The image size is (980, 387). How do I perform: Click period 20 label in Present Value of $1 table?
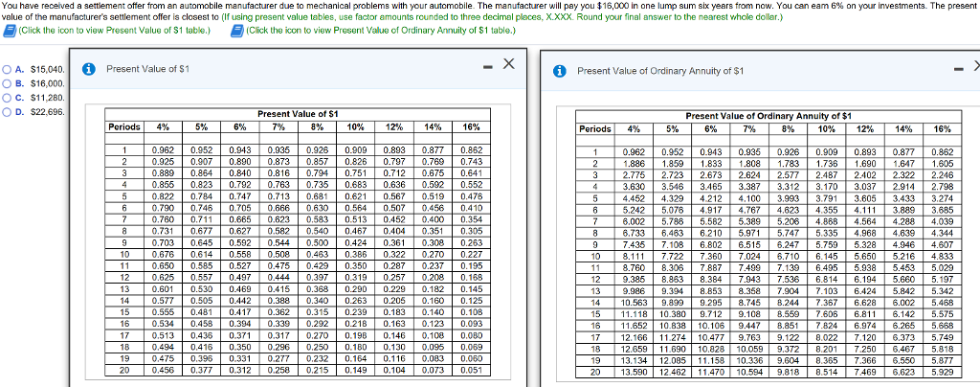click(x=124, y=370)
